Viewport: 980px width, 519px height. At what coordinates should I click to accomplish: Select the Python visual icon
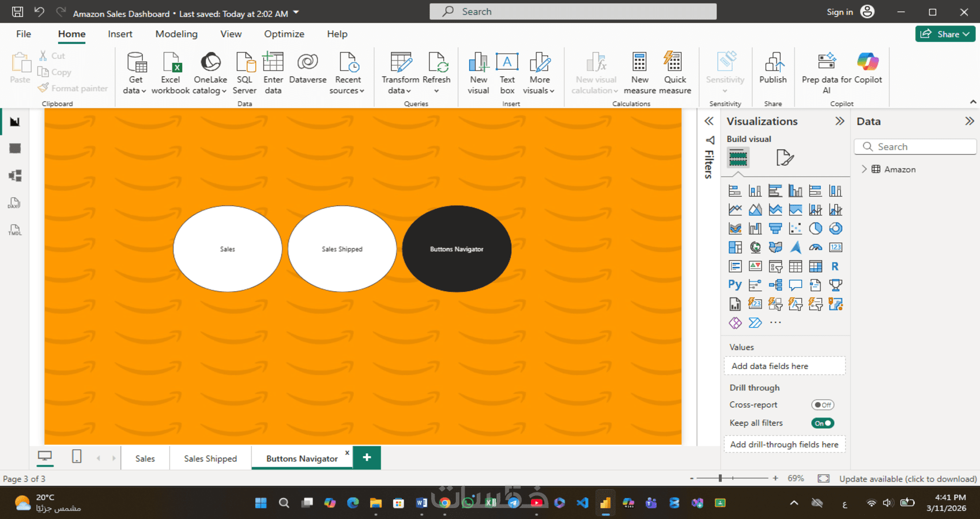(735, 285)
